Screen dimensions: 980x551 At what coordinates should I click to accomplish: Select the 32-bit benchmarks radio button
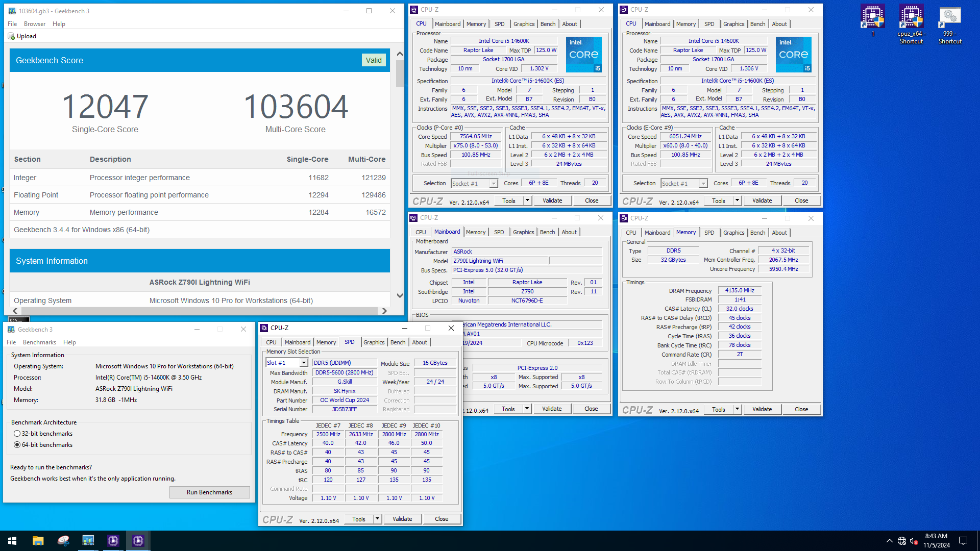pos(17,434)
